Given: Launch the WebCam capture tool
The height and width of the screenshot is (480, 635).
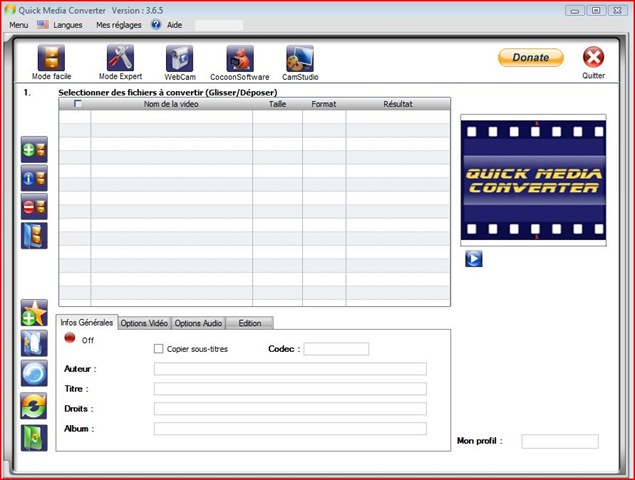Looking at the screenshot, I should (x=179, y=58).
